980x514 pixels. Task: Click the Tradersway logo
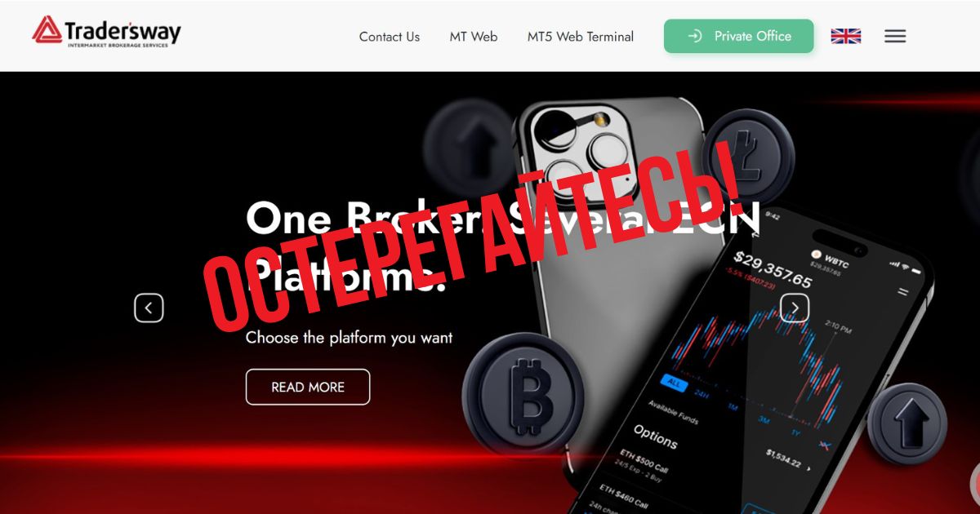(106, 33)
